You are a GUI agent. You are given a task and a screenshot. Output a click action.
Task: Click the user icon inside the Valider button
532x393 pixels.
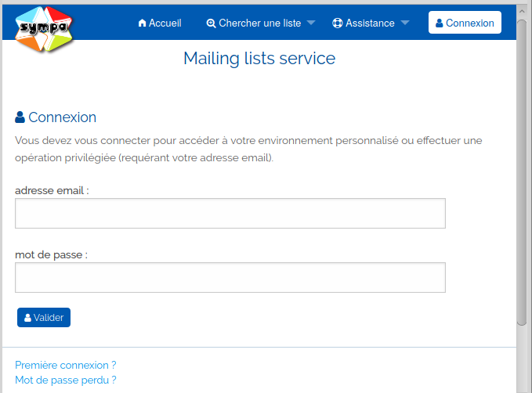(27, 318)
